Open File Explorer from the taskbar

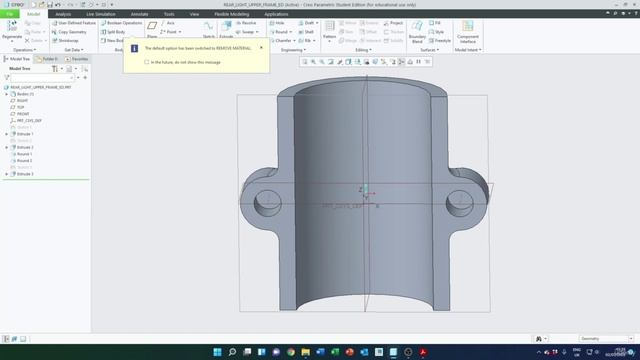pyautogui.click(x=305, y=352)
